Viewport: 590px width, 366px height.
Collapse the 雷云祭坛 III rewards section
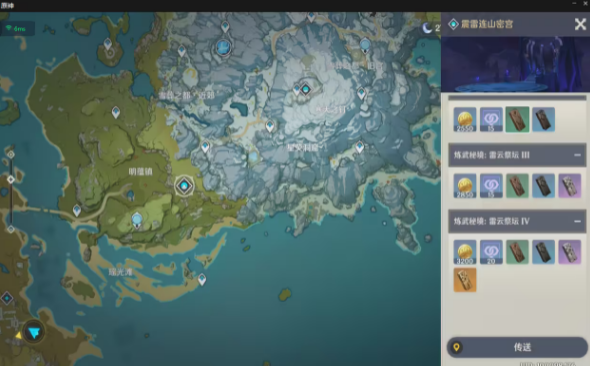[x=578, y=155]
